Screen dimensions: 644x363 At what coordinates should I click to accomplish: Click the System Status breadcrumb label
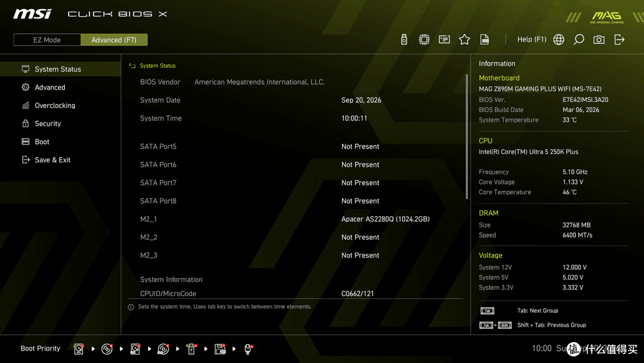157,66
